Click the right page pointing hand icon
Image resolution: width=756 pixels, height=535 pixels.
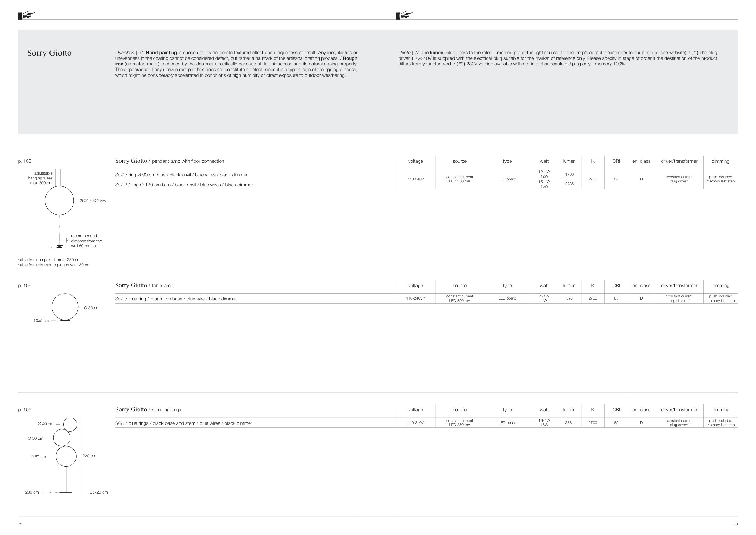[x=404, y=15]
